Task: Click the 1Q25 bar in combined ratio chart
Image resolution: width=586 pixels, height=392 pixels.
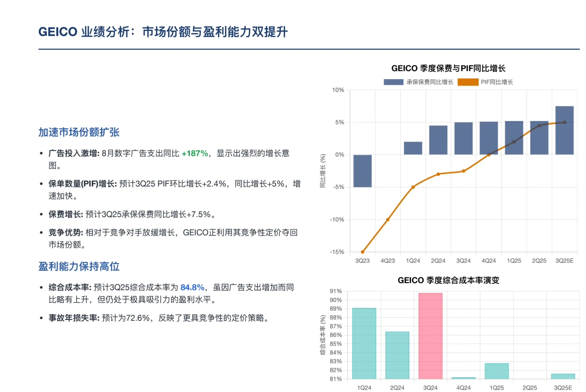Action: 497,371
